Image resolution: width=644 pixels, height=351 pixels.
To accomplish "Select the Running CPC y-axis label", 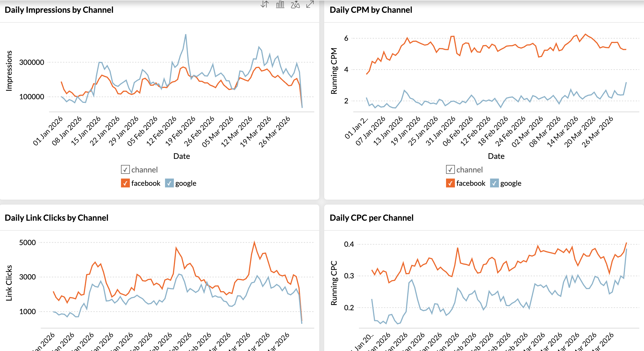I will [x=334, y=283].
